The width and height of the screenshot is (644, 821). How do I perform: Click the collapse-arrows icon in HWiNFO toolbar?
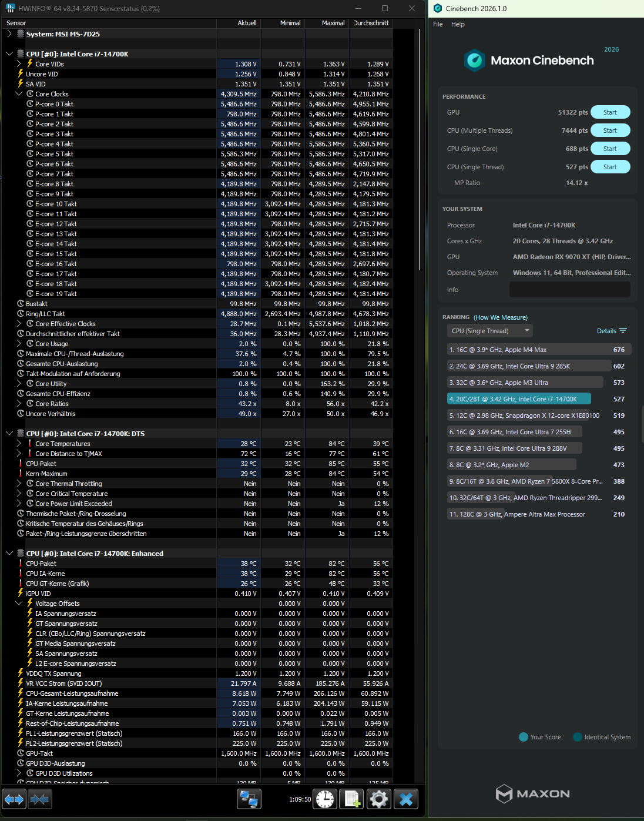pyautogui.click(x=39, y=799)
